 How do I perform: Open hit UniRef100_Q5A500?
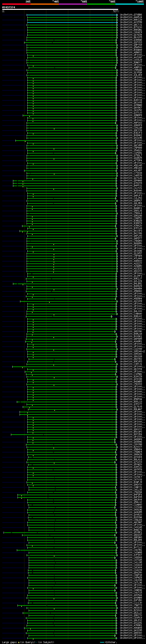[x=131, y=47]
